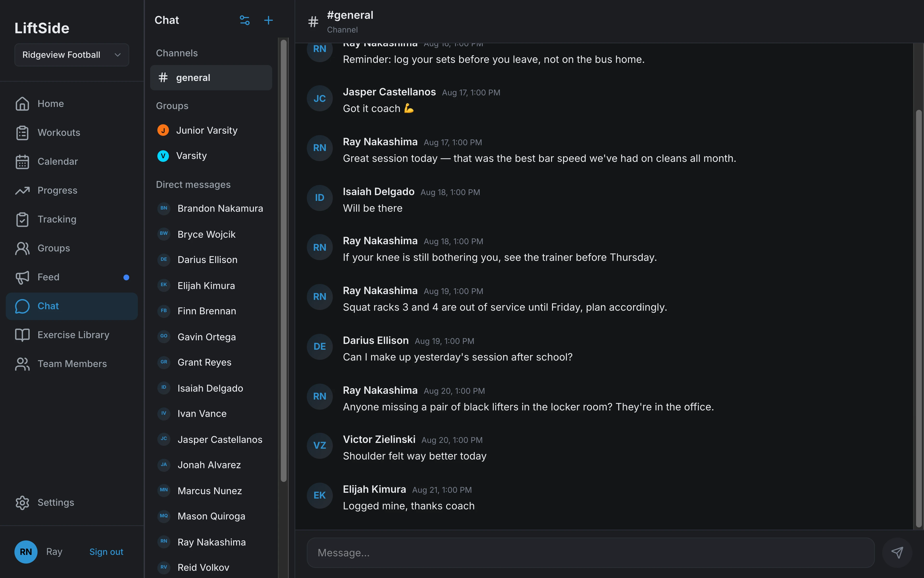Viewport: 924px width, 578px height.
Task: Open Workouts section
Action: [72, 133]
